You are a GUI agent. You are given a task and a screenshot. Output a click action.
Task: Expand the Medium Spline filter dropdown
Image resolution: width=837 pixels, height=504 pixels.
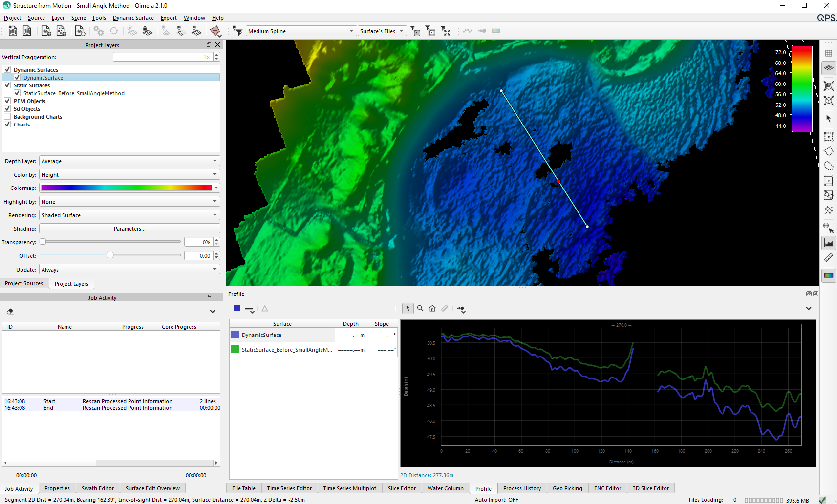[x=300, y=31]
